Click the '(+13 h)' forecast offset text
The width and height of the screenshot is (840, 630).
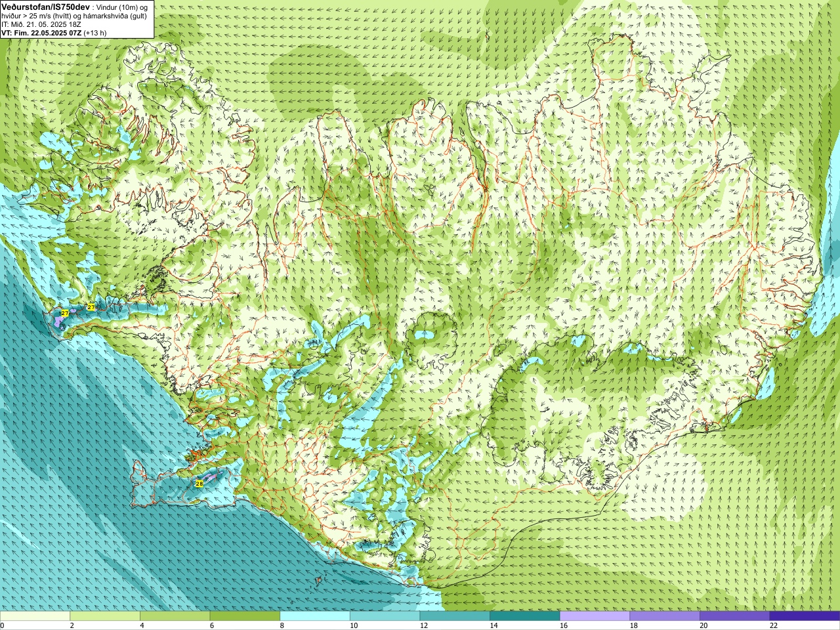95,32
